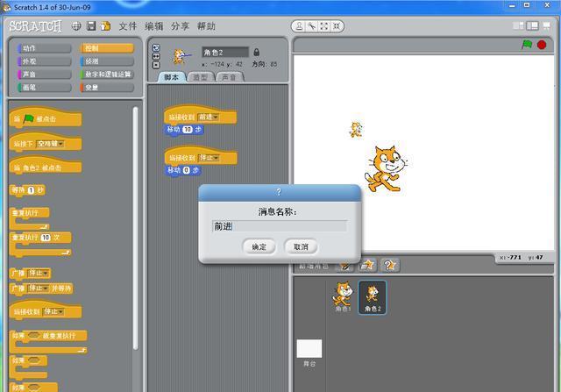Select the 变量 block category
The width and height of the screenshot is (561, 392).
click(x=107, y=88)
